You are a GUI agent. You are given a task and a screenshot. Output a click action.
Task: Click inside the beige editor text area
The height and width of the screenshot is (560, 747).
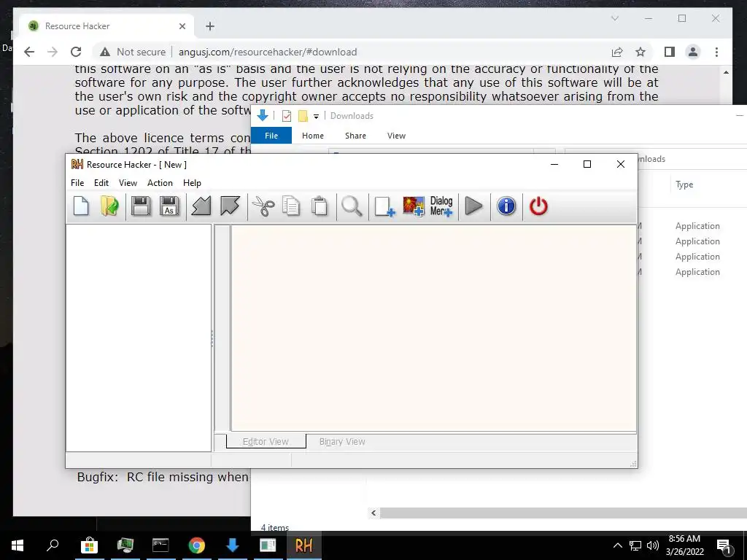(433, 328)
